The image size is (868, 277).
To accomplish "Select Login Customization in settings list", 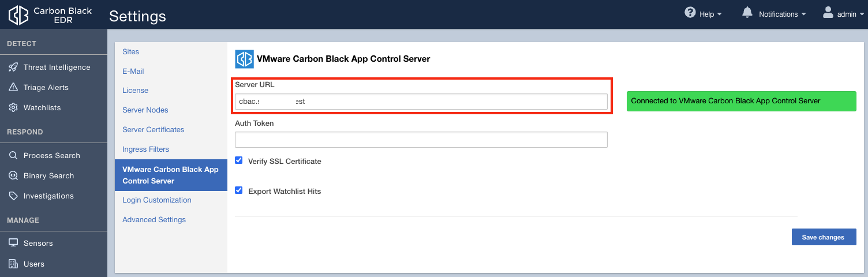I will pyautogui.click(x=157, y=200).
